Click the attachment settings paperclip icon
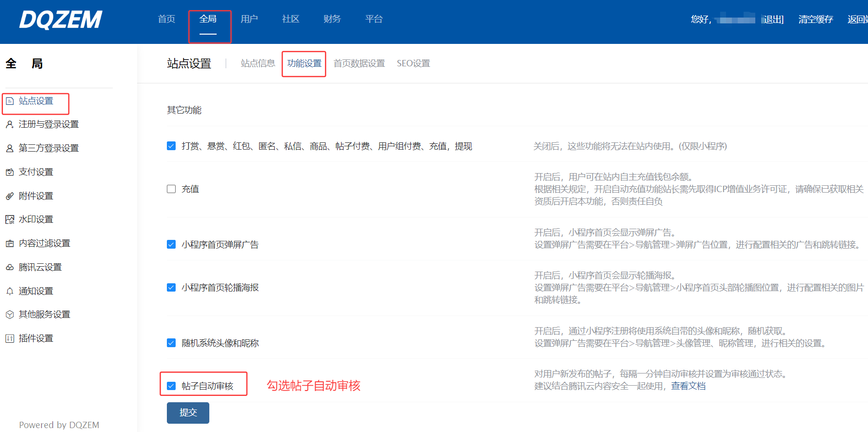Screen dimensions: 868x432 coord(10,196)
